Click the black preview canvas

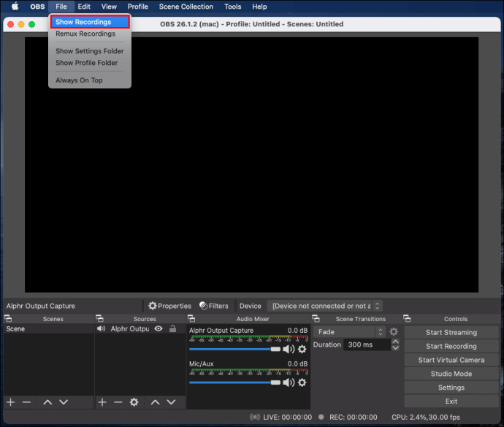pos(251,164)
